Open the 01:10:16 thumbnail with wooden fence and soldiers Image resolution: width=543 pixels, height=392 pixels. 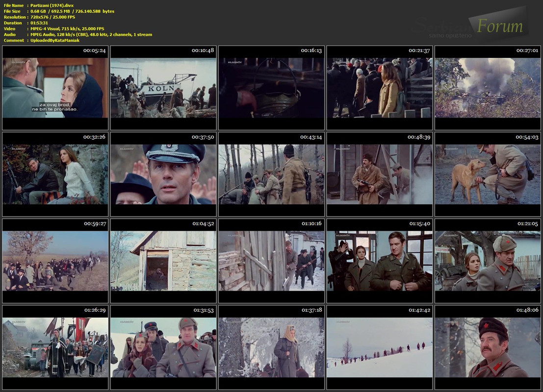[x=272, y=261]
